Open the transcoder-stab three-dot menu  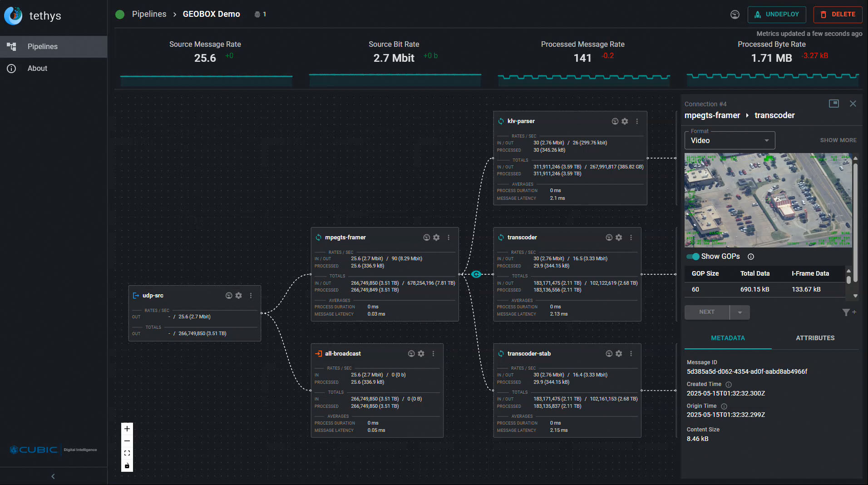click(x=631, y=354)
